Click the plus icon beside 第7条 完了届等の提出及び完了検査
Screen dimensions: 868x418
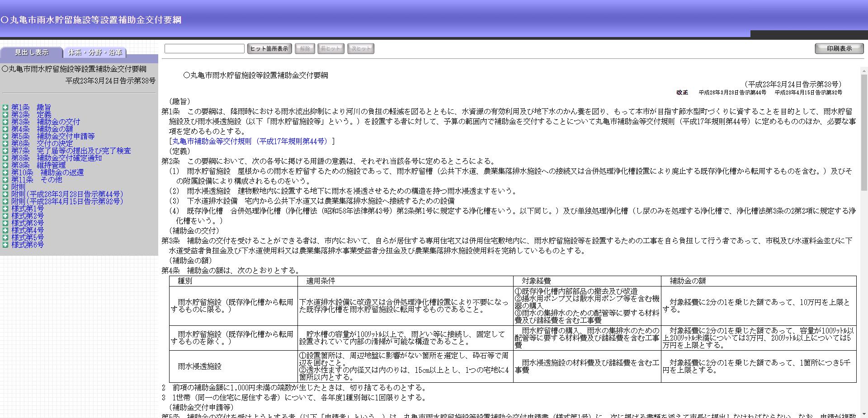tap(5, 151)
